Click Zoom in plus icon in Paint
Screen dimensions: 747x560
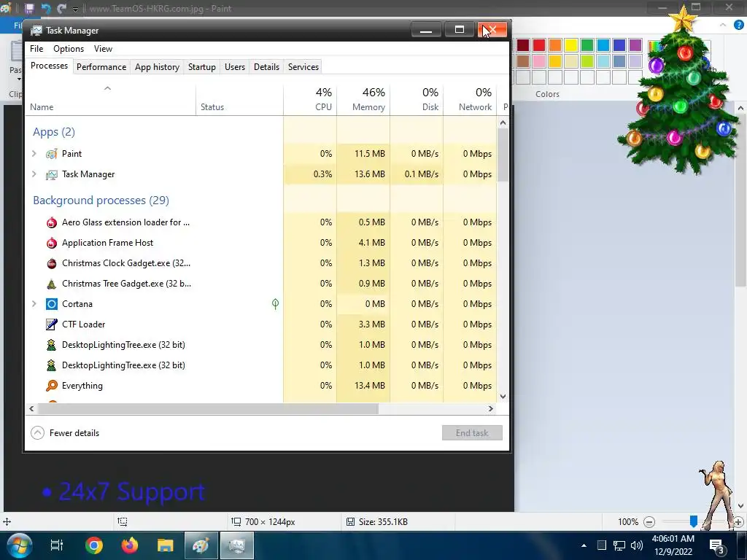click(x=738, y=522)
